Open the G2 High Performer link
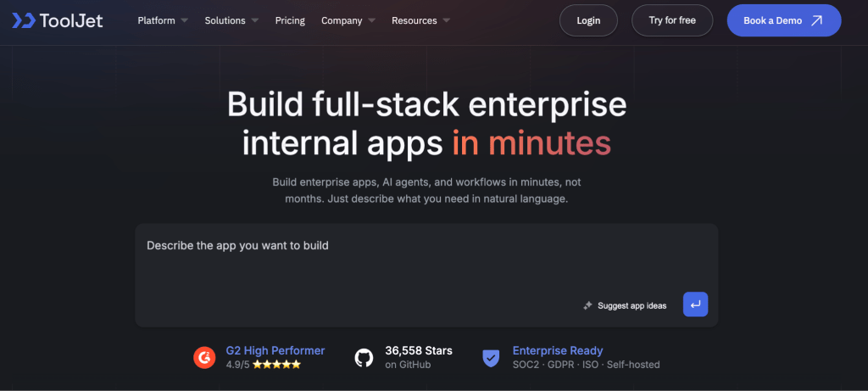 pos(275,350)
